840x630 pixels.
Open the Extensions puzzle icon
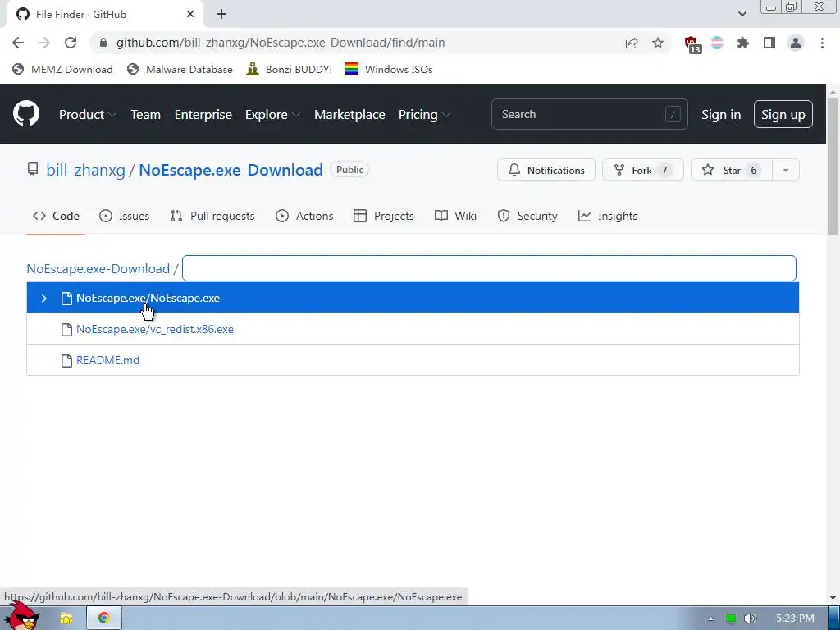click(x=743, y=43)
